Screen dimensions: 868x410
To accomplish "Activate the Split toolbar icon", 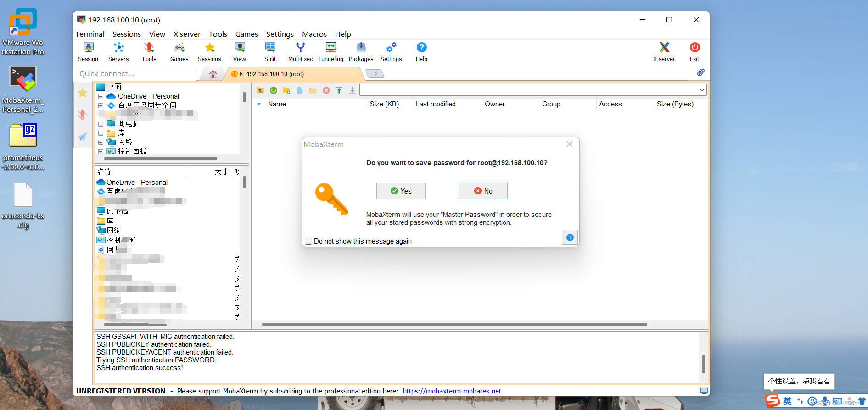I will (x=270, y=52).
